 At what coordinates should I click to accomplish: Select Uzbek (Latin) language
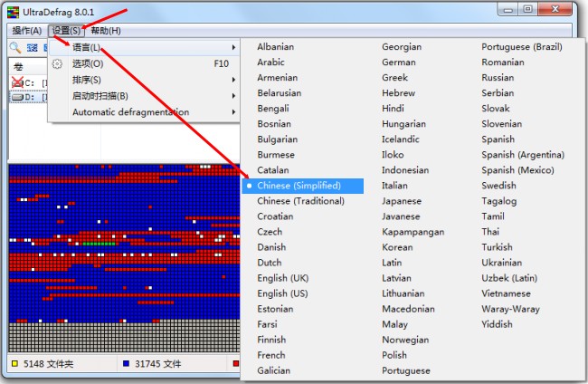point(509,278)
